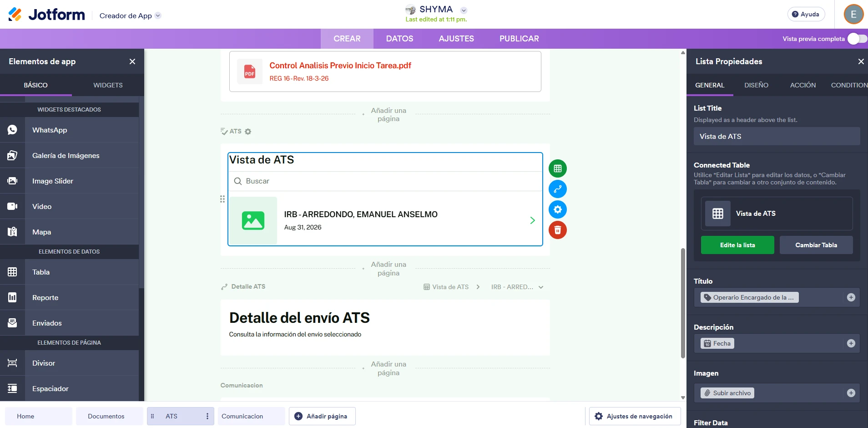Add the WhatsApp widget icon
Image resolution: width=868 pixels, height=428 pixels.
point(12,130)
